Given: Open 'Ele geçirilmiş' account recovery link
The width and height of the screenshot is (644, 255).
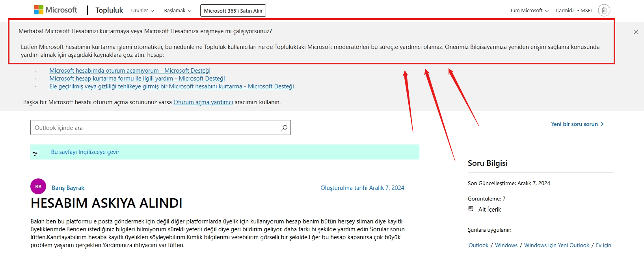Looking at the screenshot, I should coord(171,86).
